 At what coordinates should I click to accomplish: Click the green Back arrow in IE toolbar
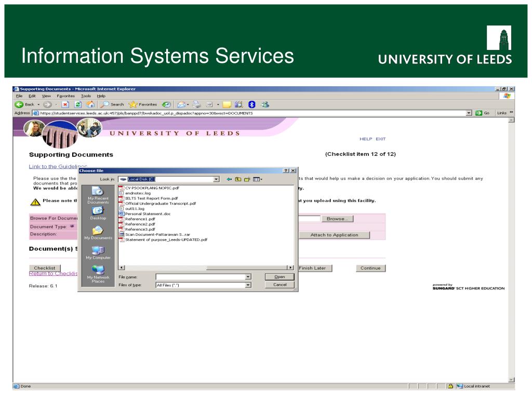point(19,104)
